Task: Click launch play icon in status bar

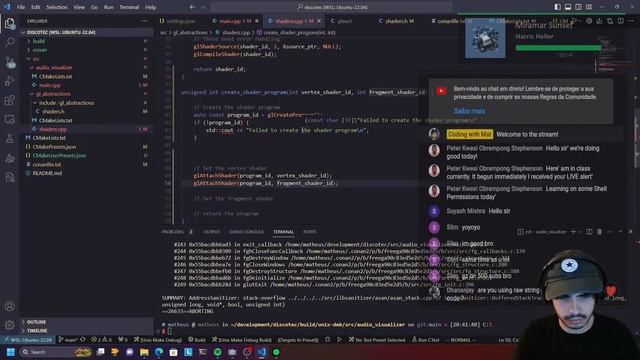Action: pyautogui.click(x=339, y=340)
